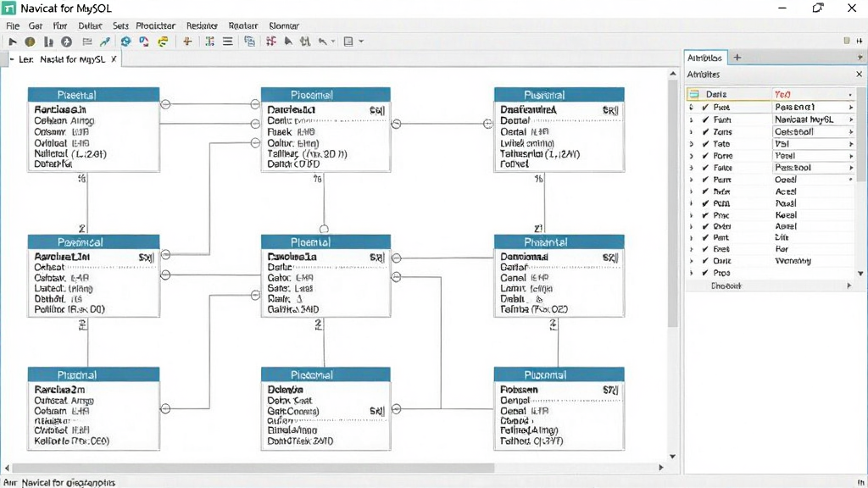This screenshot has width=868, height=488.
Task: Select the black pointer arrow at toolbar start
Action: [x=12, y=42]
